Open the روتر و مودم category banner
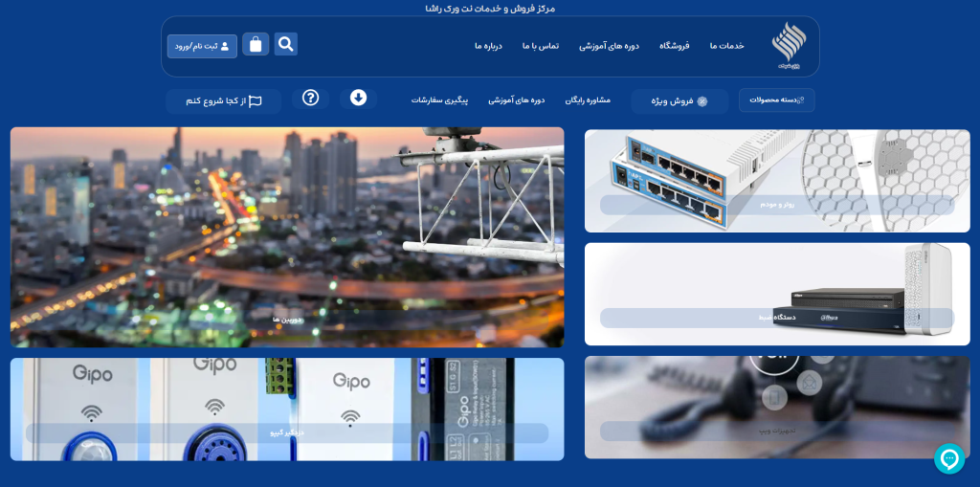This screenshot has width=980, height=487. point(776,181)
